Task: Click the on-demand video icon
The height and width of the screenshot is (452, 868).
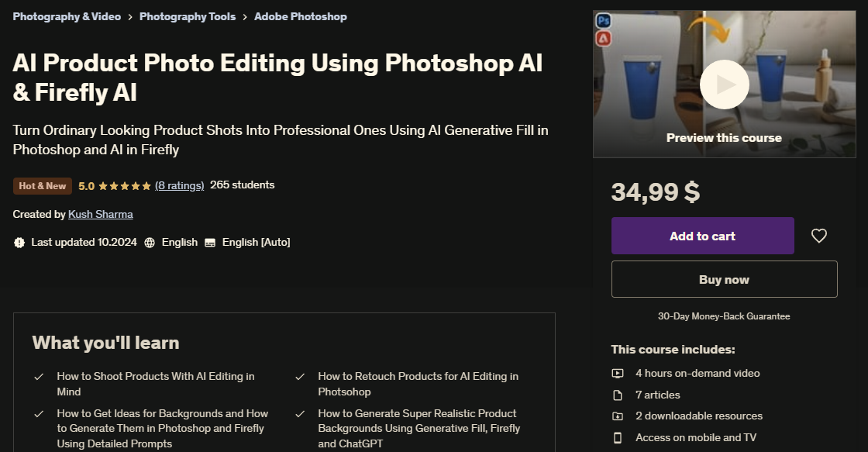Action: click(x=618, y=374)
